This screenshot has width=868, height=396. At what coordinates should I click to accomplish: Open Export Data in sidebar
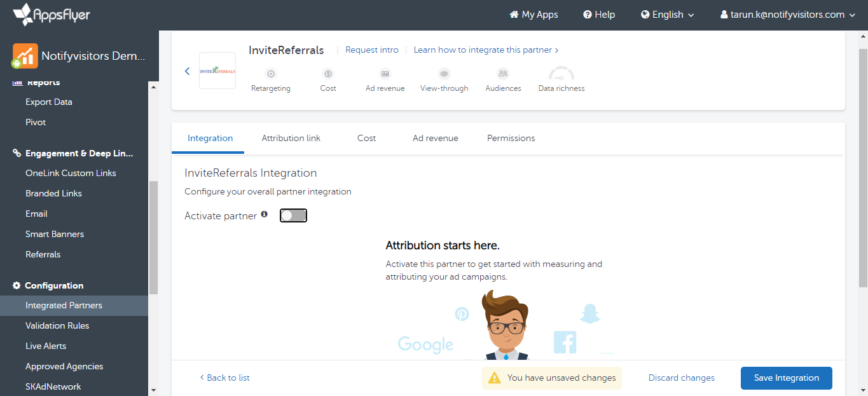(x=49, y=102)
